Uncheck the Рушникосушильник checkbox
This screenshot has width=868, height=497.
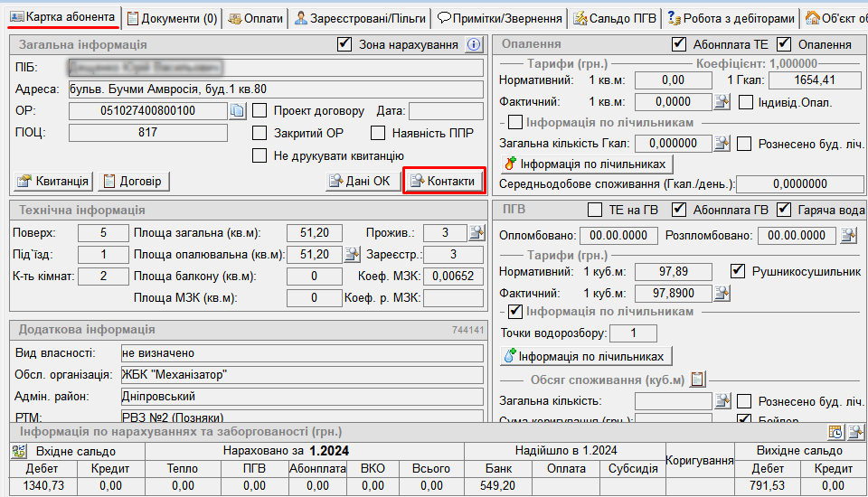pyautogui.click(x=738, y=271)
